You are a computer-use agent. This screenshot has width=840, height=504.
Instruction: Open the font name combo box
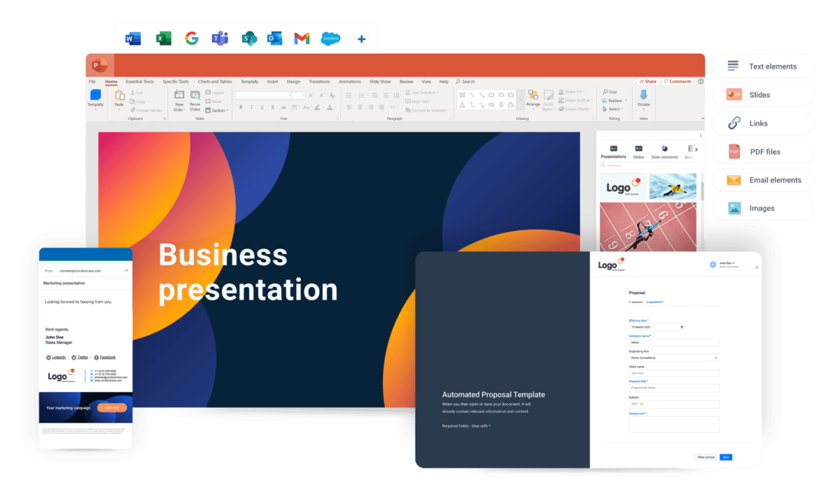[263, 95]
